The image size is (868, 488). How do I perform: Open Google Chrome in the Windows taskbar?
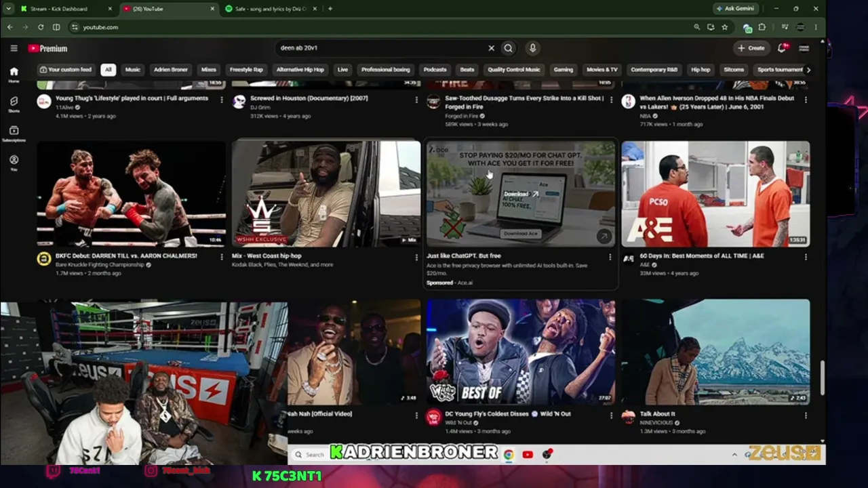click(509, 455)
